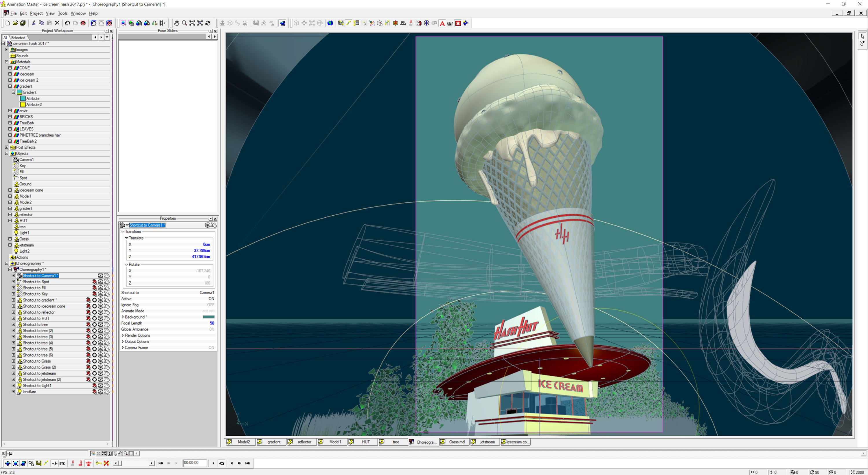Screen dimensions: 868x475
Task: Expand the BRICKS material node
Action: [x=10, y=117]
